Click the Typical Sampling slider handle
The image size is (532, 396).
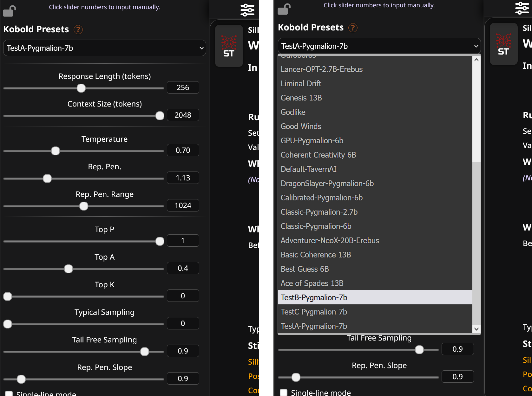[x=8, y=324]
